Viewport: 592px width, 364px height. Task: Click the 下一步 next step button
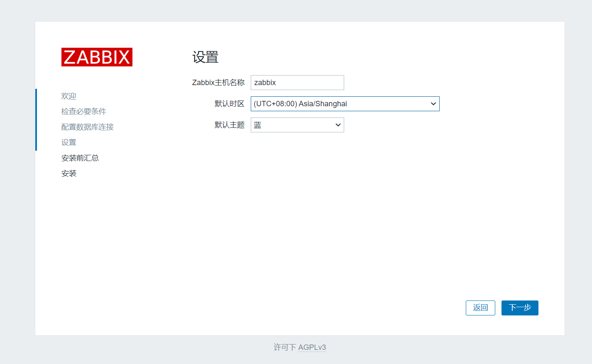coord(520,308)
